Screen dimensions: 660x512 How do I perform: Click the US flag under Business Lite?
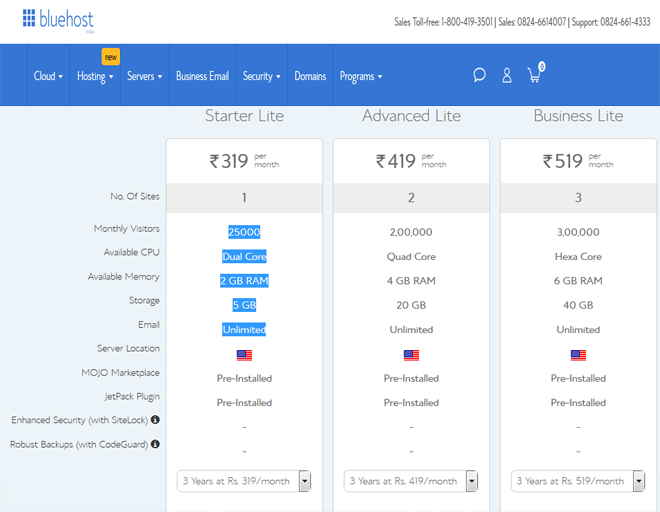578,355
